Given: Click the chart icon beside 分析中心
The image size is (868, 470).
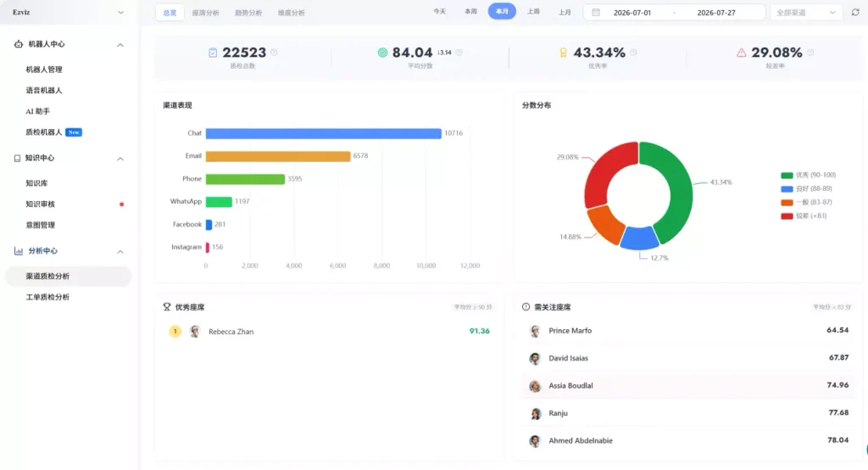Looking at the screenshot, I should coord(19,251).
